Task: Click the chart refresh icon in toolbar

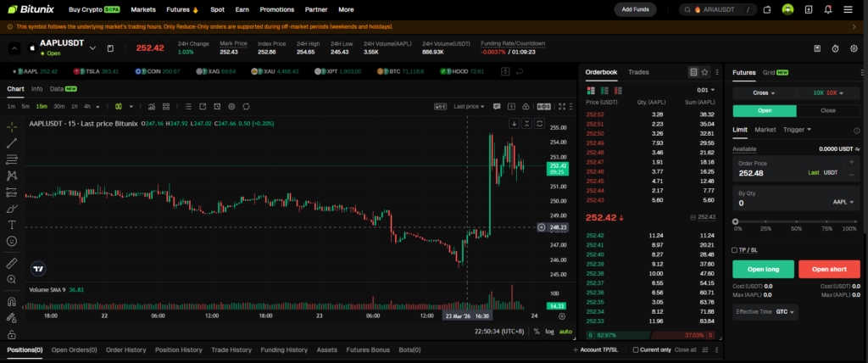Action: 246,106
